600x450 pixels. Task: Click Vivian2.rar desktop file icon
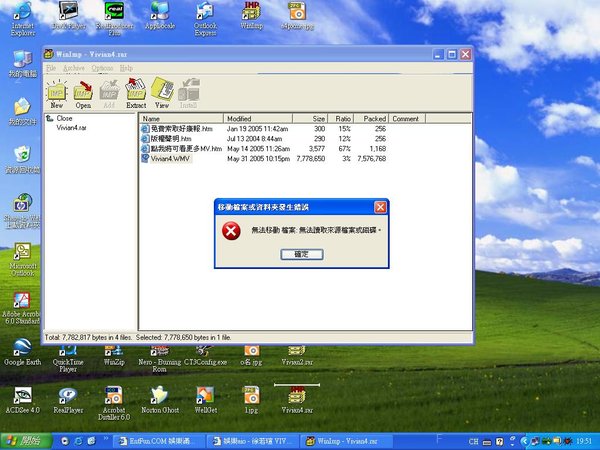pyautogui.click(x=297, y=355)
